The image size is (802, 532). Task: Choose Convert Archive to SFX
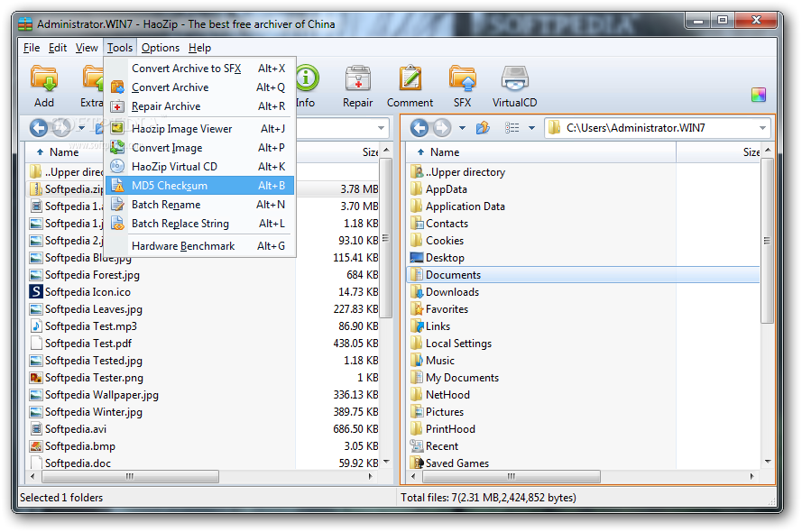coord(199,69)
